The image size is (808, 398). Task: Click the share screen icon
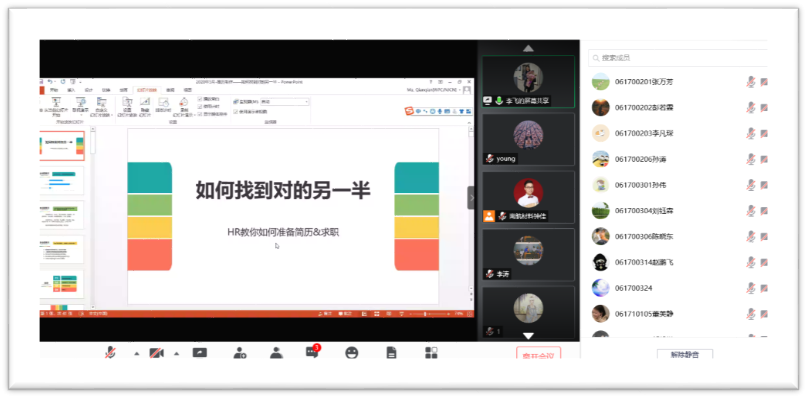pos(199,353)
